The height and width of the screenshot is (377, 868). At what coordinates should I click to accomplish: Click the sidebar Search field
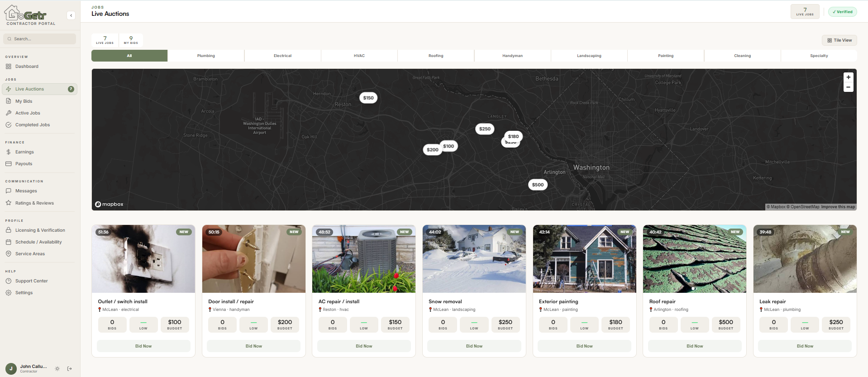pos(40,39)
